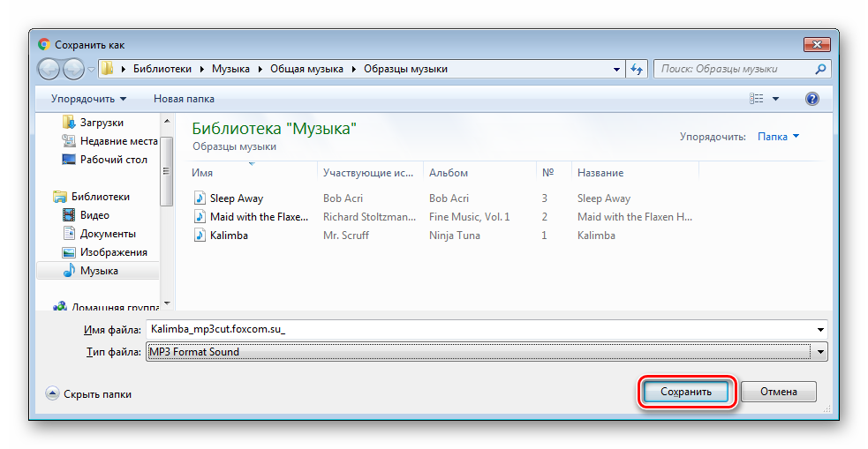
Task: Open the Упорядочить menu in toolbar
Action: [x=88, y=99]
